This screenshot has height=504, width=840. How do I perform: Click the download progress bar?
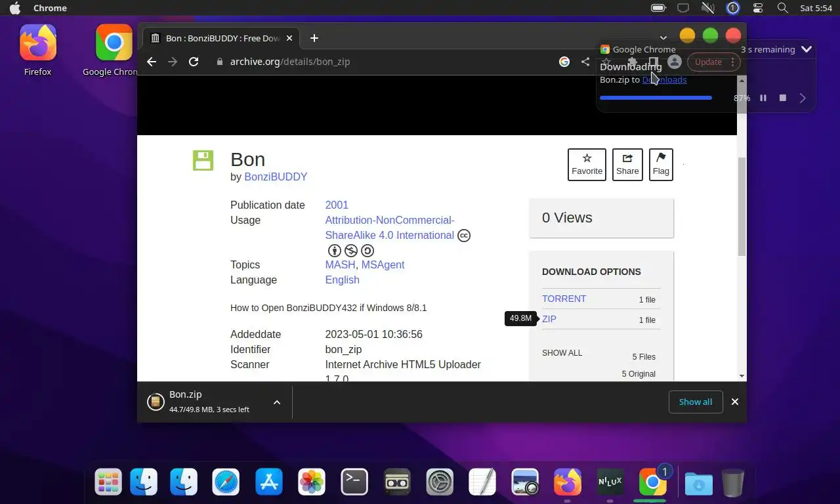click(656, 98)
